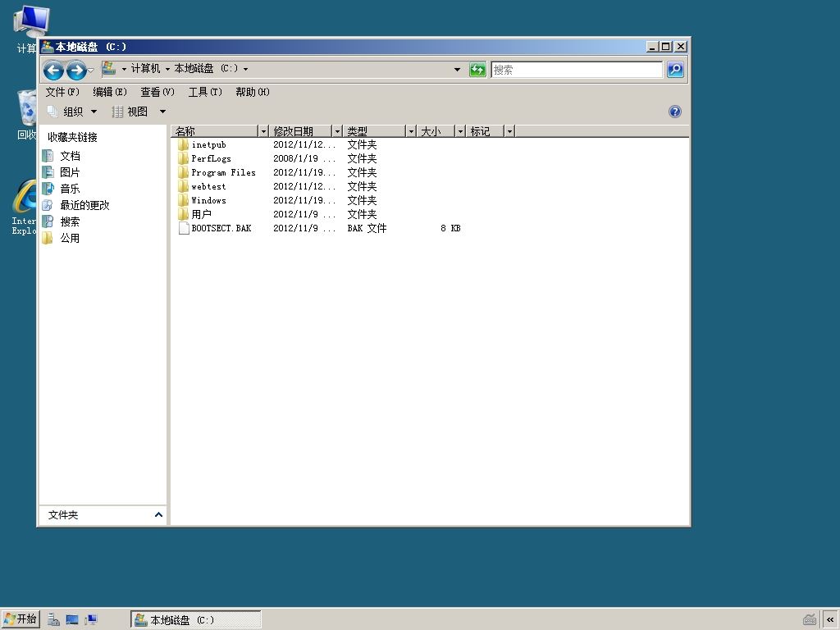840x630 pixels.
Task: Go forward with the blue Forward arrow
Action: [76, 70]
